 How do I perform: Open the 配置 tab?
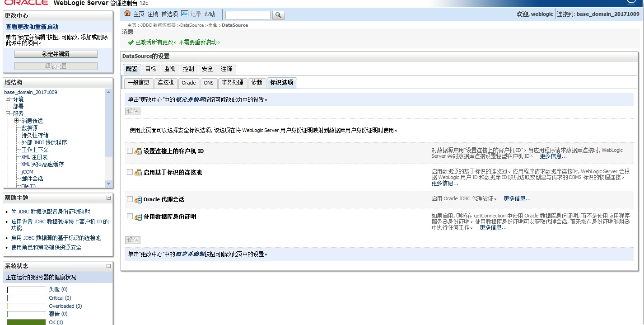pos(131,69)
